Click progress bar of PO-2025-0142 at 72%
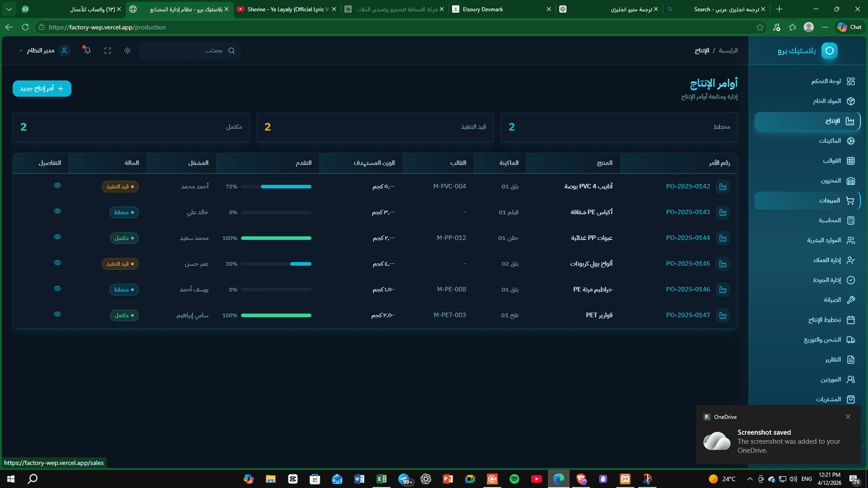This screenshot has height=488, width=868. point(276,187)
